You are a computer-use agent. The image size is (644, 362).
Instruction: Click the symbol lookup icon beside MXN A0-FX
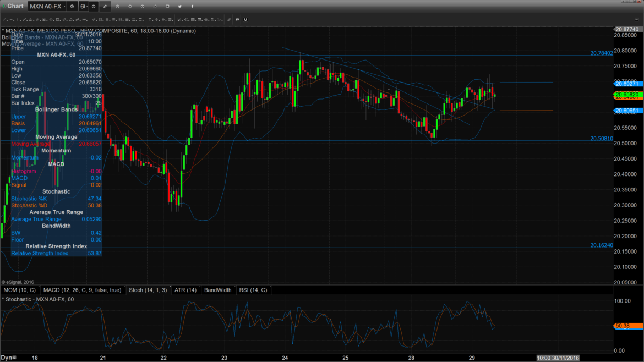click(x=72, y=6)
